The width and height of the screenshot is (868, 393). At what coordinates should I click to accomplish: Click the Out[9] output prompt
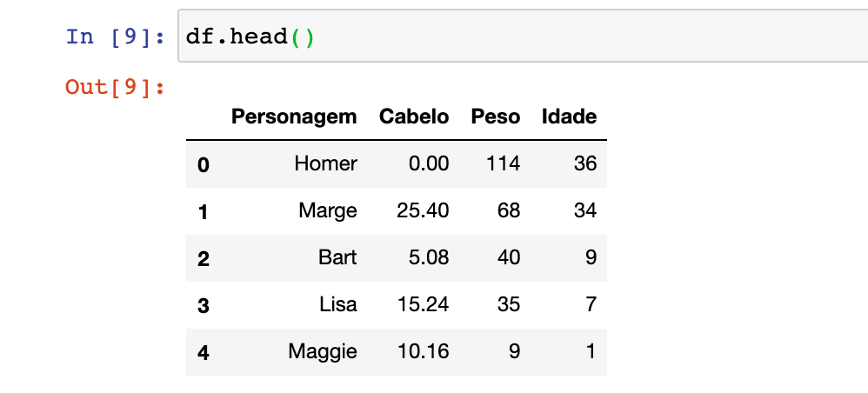coord(116,88)
